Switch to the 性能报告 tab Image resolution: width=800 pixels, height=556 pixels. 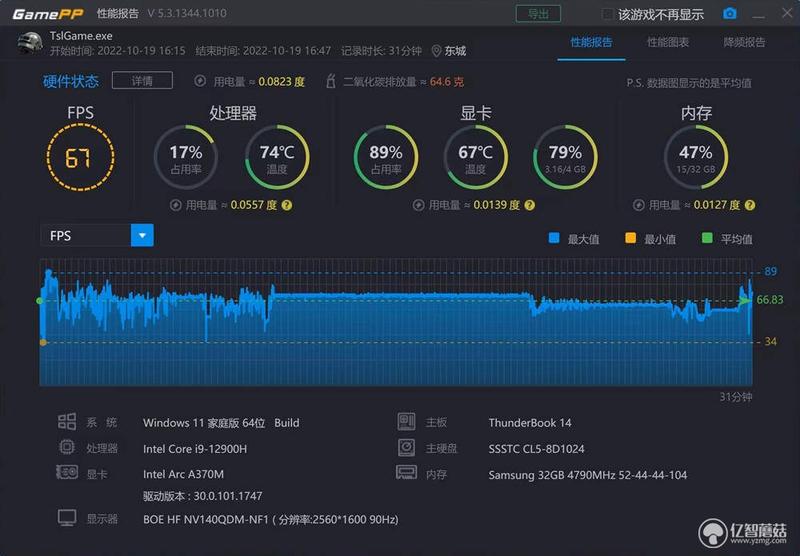click(x=591, y=42)
